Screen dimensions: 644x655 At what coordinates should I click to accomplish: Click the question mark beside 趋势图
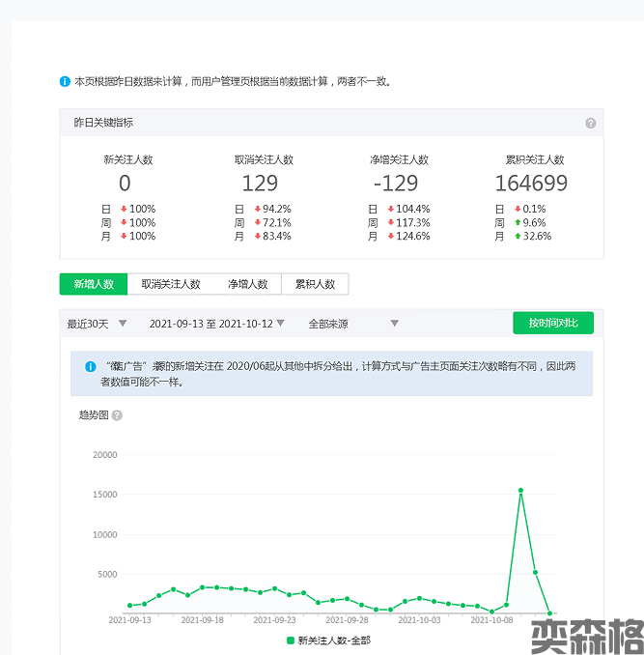click(117, 415)
